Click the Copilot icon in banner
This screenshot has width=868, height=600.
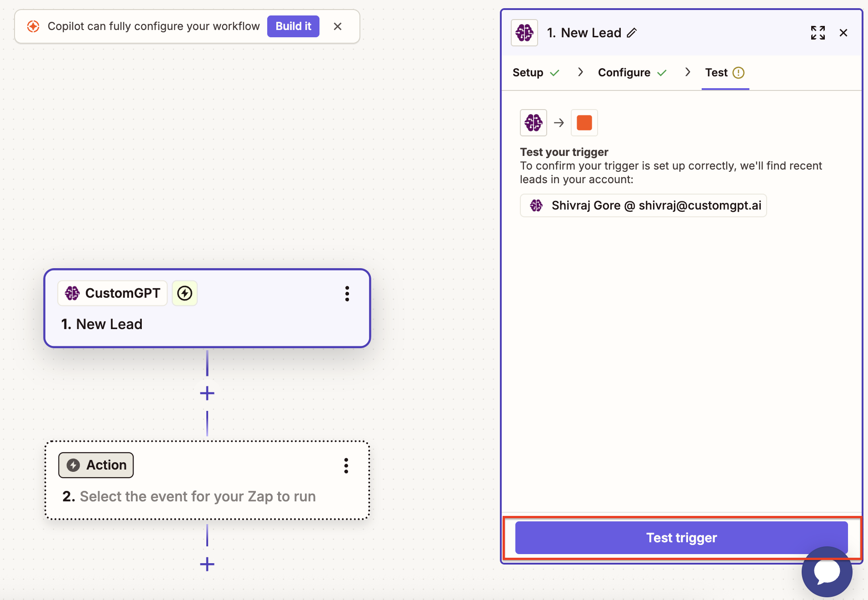[33, 26]
